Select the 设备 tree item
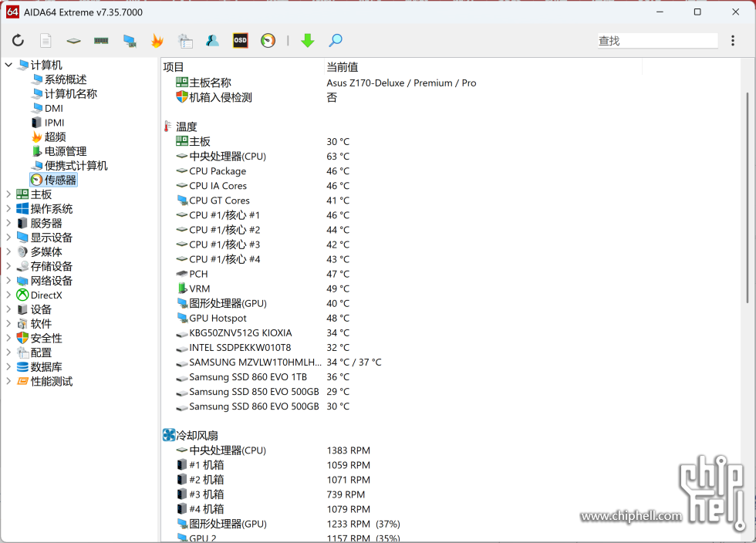Image resolution: width=756 pixels, height=543 pixels. point(34,309)
